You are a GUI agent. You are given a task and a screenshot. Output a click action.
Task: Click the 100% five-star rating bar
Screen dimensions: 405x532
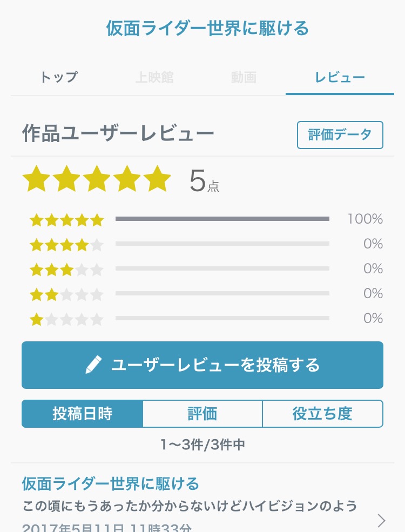pos(222,219)
